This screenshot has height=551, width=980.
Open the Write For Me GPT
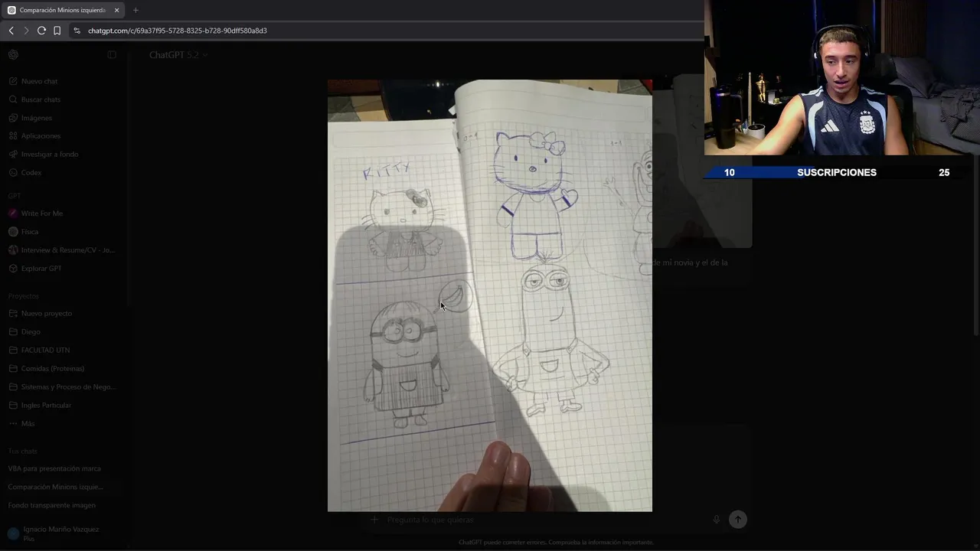41,214
